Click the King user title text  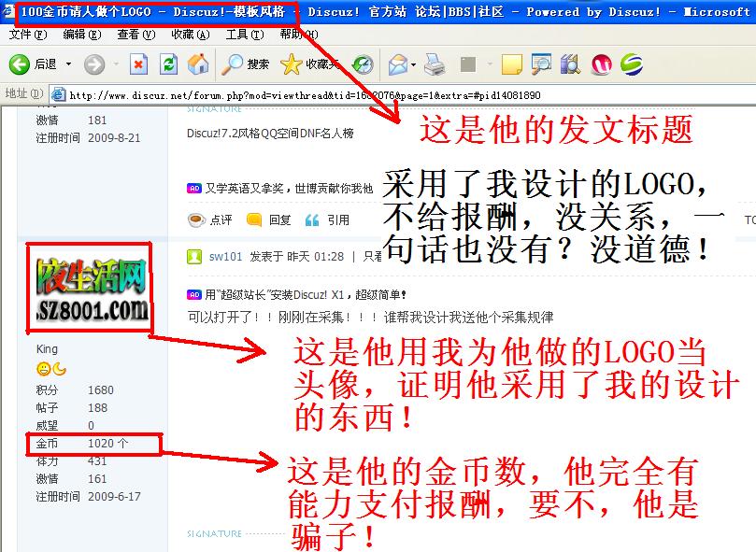pyautogui.click(x=47, y=349)
